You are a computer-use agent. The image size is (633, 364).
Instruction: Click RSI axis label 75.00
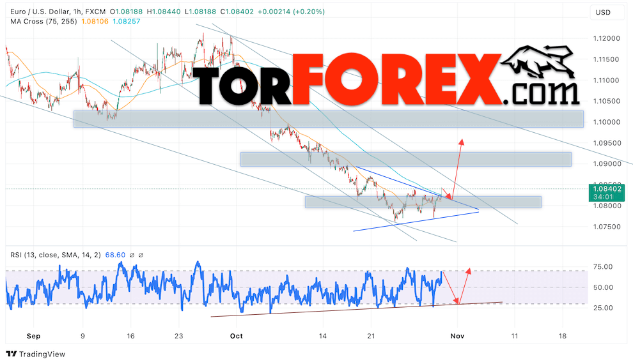click(603, 267)
